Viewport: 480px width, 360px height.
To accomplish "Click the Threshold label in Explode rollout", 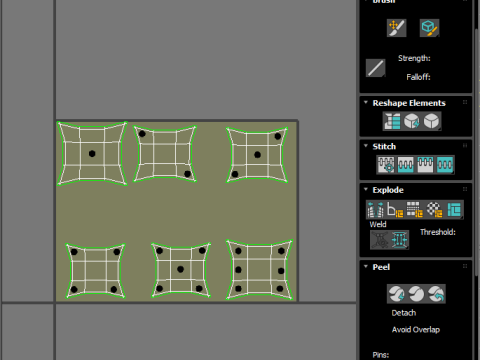I will tap(438, 232).
